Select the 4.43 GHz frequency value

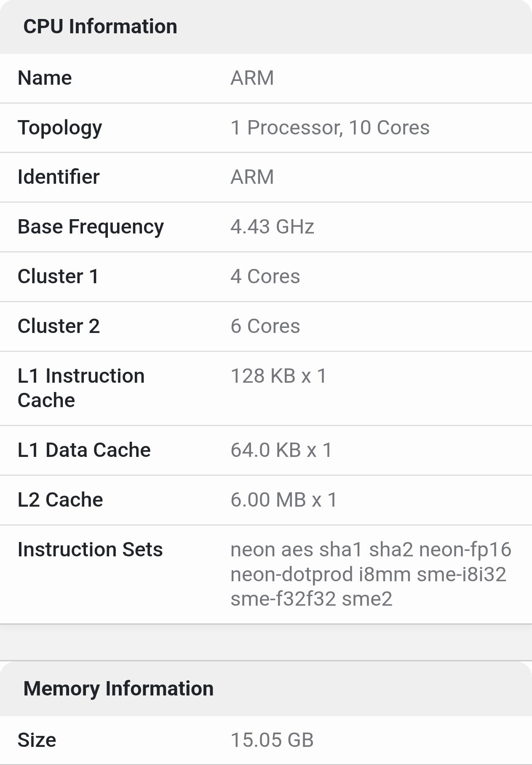pos(272,227)
